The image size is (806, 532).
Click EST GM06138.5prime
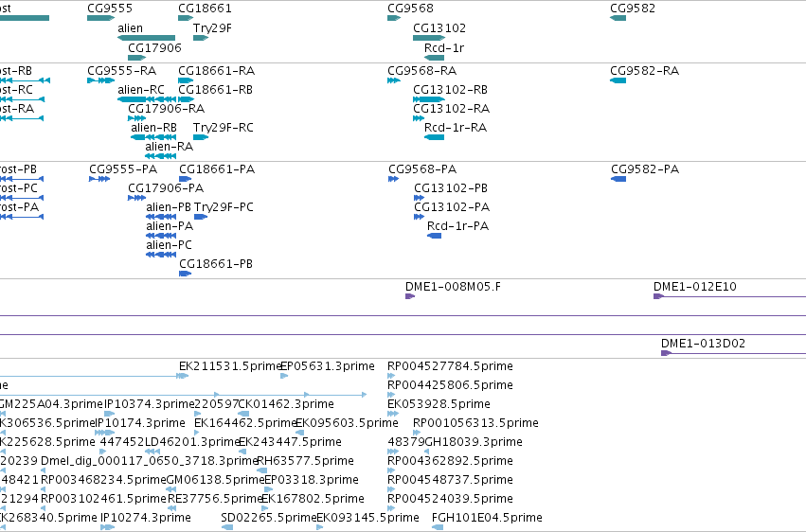click(x=215, y=480)
